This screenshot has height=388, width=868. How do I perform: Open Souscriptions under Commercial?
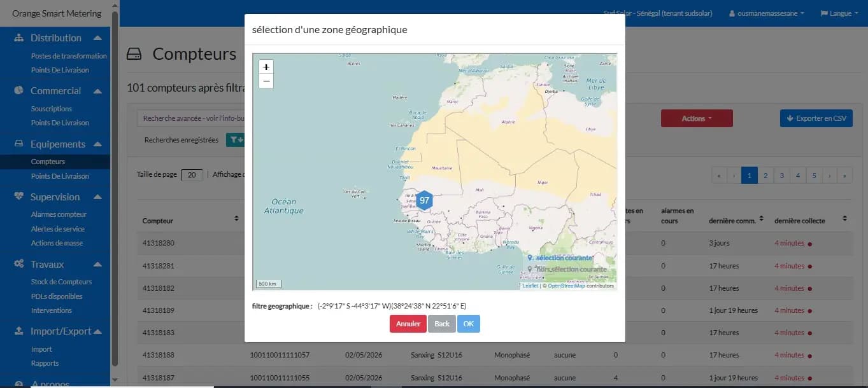(52, 109)
